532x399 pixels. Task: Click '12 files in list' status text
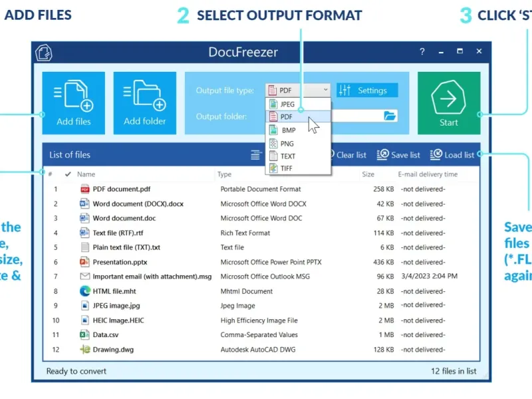click(x=454, y=371)
